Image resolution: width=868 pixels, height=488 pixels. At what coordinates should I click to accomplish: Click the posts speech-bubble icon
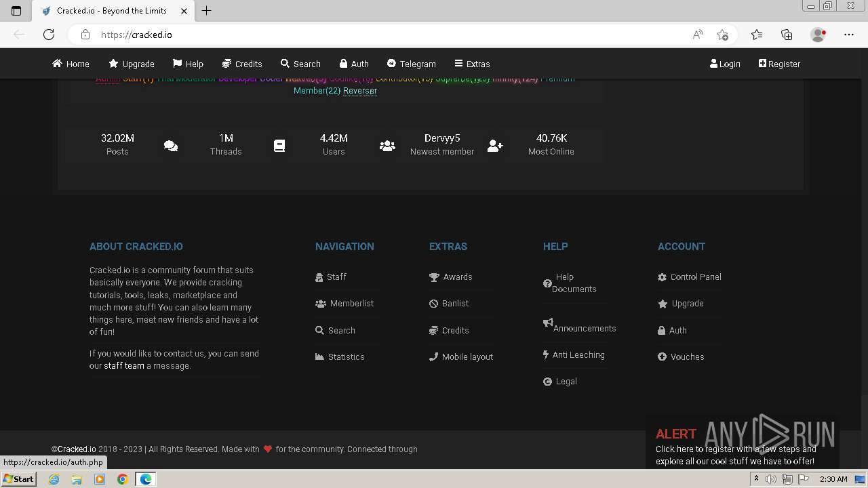point(171,146)
